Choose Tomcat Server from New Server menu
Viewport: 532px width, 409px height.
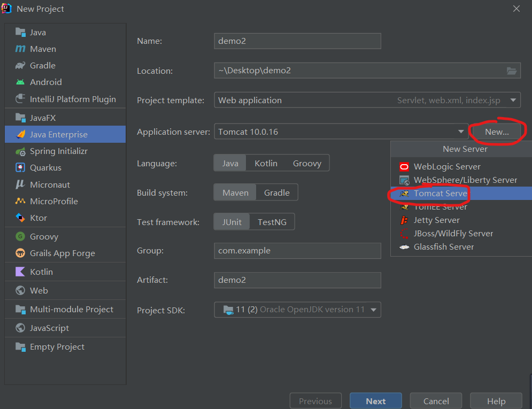click(x=461, y=194)
